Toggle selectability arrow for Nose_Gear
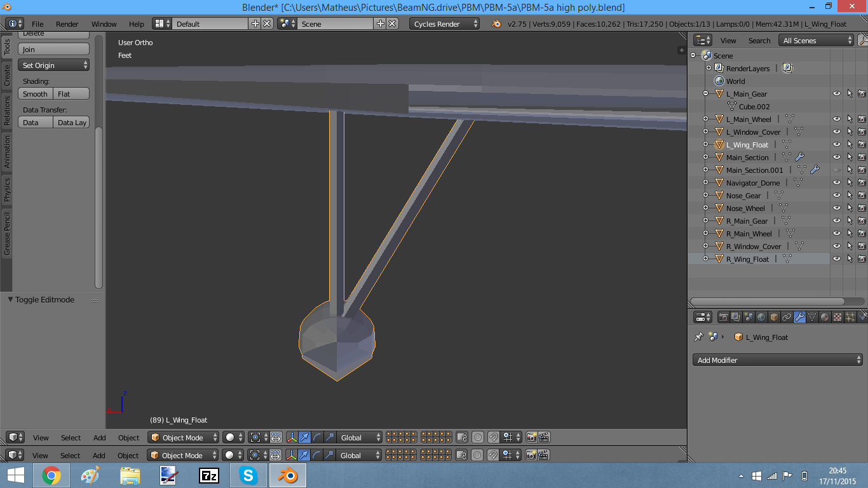Screen dimensions: 868x488 (x=850, y=195)
